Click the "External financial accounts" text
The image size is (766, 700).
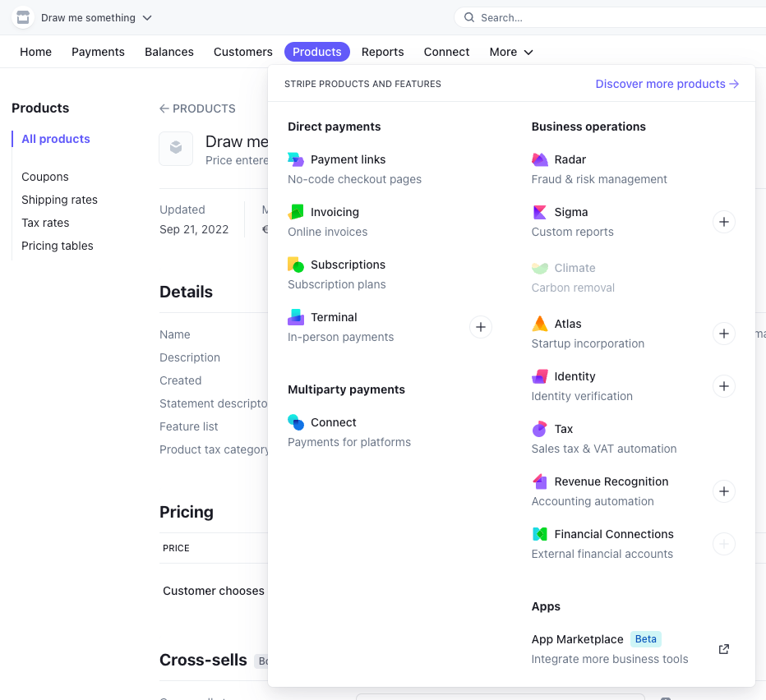point(602,554)
